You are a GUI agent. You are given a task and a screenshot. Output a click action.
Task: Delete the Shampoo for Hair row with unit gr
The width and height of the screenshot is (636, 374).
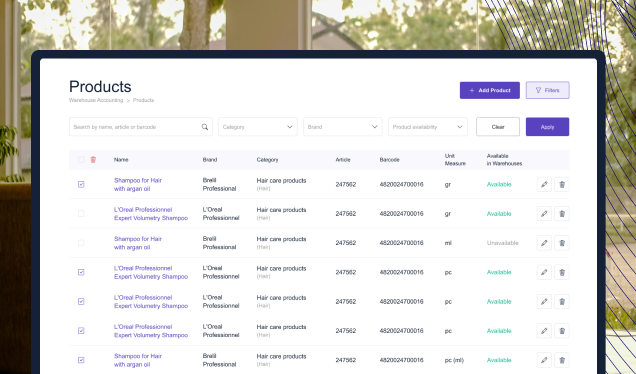point(562,184)
